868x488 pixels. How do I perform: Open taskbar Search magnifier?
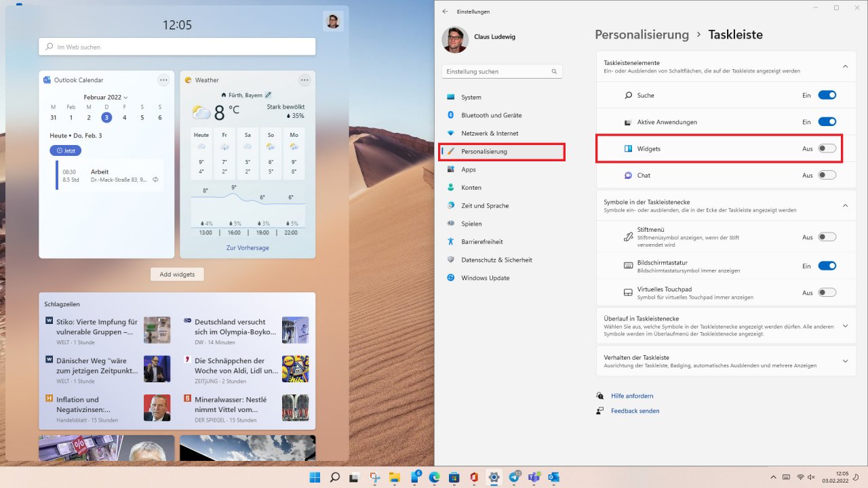point(334,477)
